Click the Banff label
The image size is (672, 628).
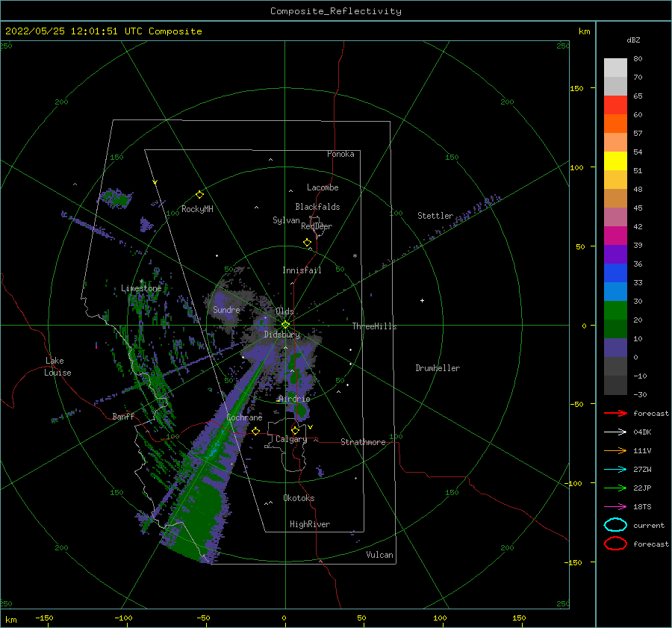[123, 416]
